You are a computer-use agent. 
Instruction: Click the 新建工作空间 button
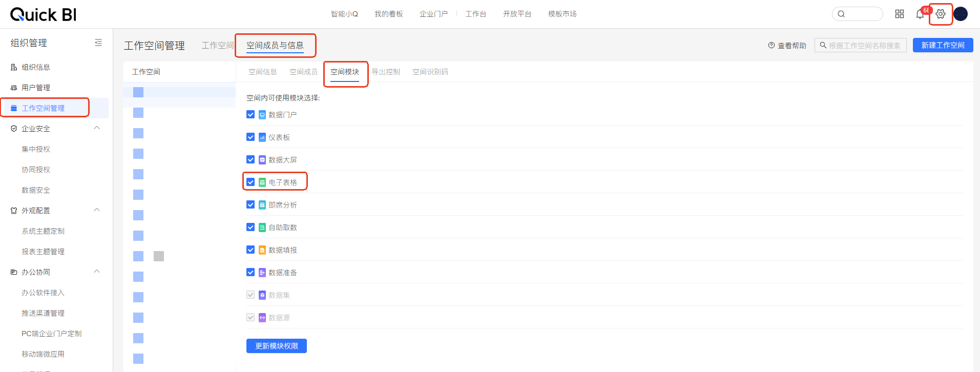click(943, 45)
